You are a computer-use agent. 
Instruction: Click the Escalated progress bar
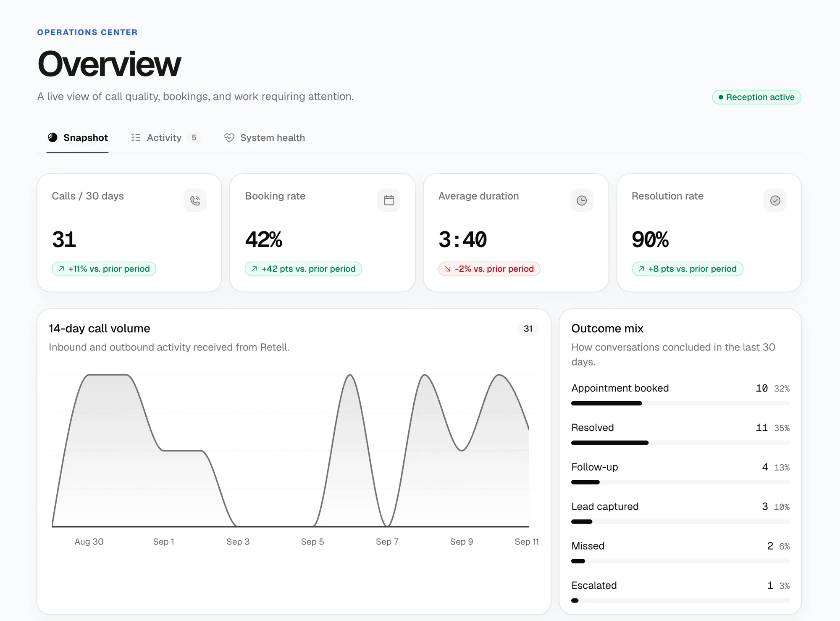[x=680, y=601]
